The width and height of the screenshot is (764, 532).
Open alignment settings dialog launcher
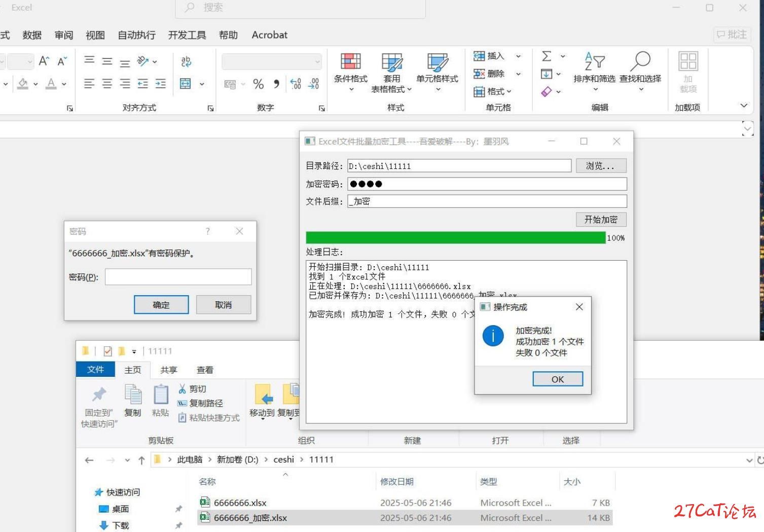(210, 108)
